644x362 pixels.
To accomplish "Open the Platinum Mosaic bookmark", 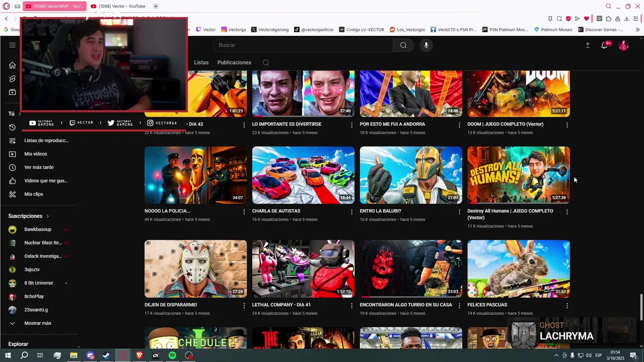I will (x=553, y=30).
